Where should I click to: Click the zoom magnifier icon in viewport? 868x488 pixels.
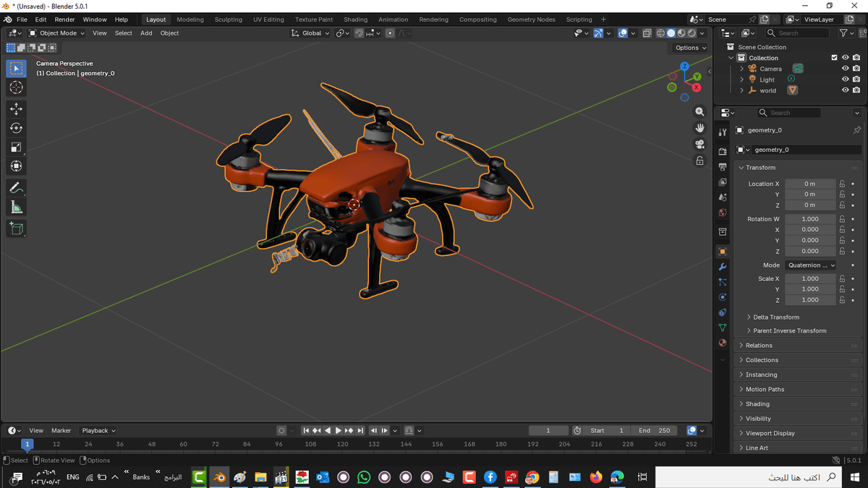(699, 112)
